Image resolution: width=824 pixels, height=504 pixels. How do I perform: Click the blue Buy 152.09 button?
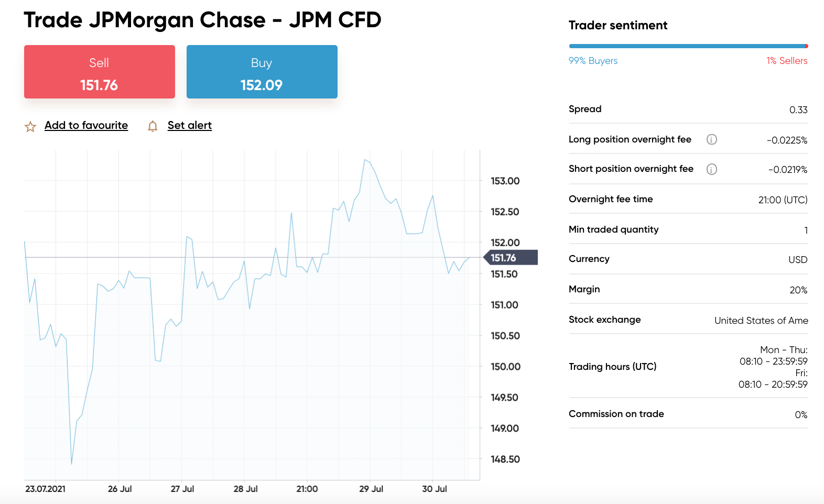(x=262, y=72)
